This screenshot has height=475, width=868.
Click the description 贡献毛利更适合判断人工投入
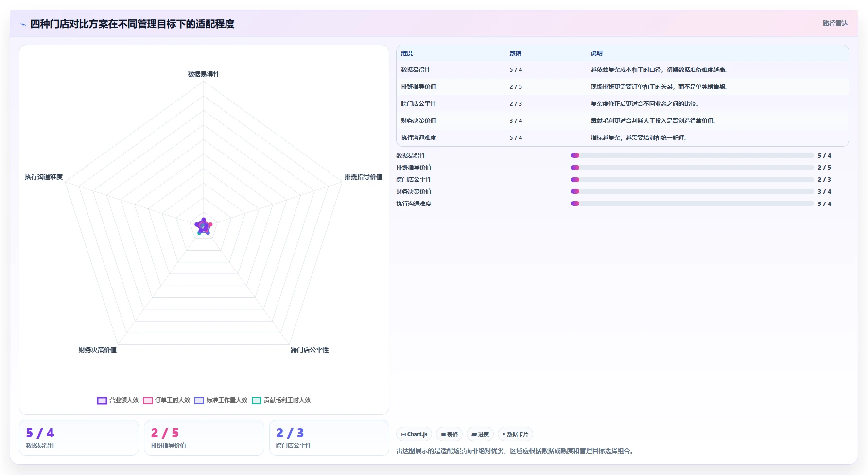(654, 121)
